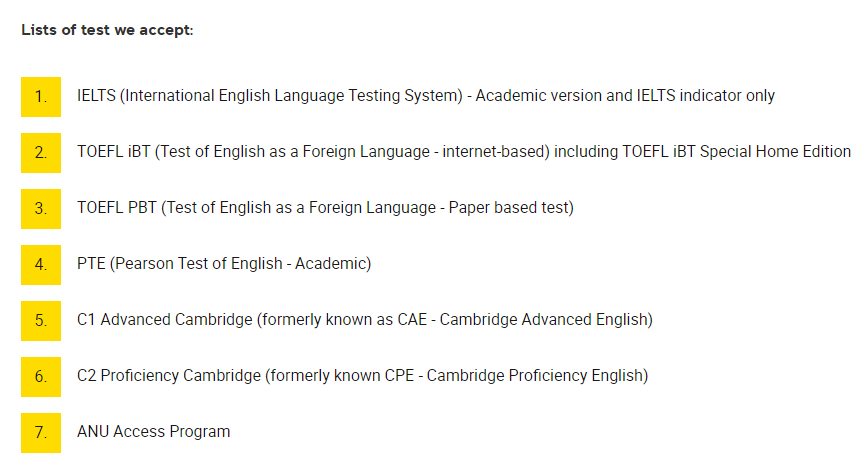Click 'International English Language Testing System' text
The image size is (868, 460).
[292, 96]
